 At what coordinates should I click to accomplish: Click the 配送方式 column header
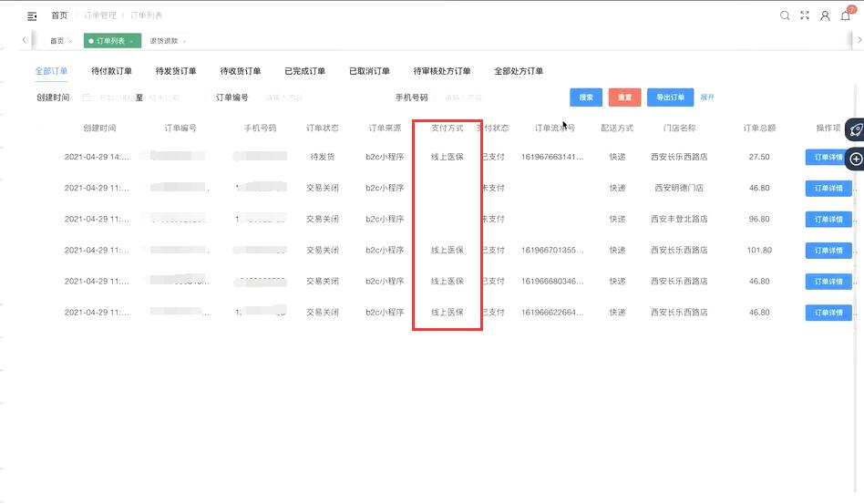pos(617,129)
